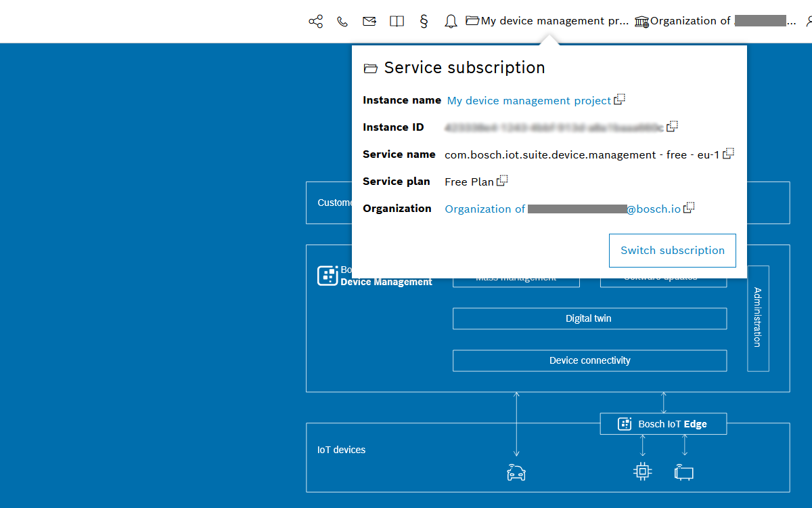
Task: Click the appliance icon beside the chip
Action: (x=684, y=472)
